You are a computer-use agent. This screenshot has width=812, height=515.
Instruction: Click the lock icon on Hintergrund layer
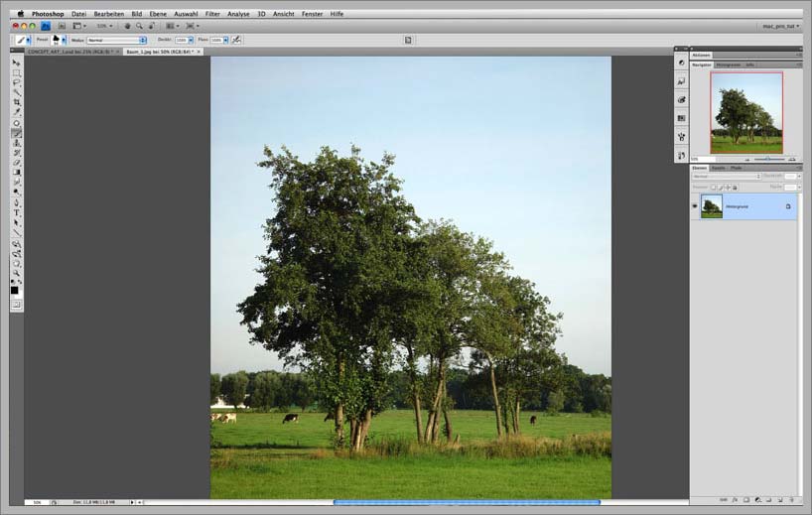coord(788,206)
